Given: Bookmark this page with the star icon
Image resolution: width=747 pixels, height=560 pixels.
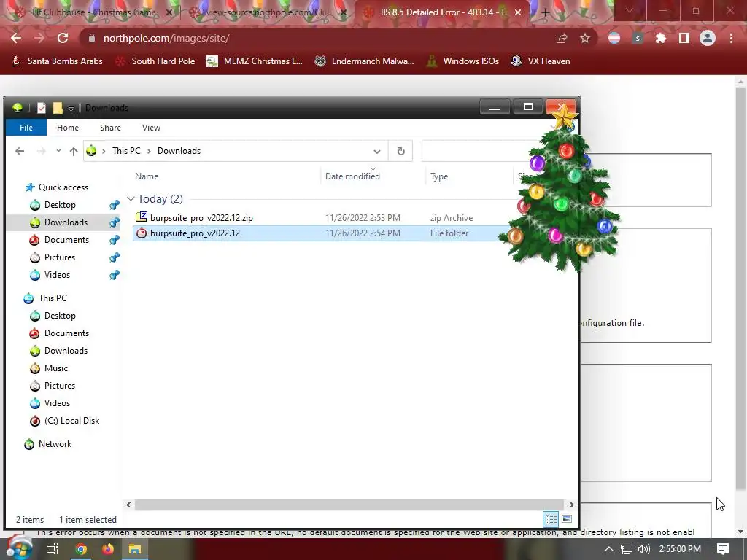Looking at the screenshot, I should pos(585,38).
